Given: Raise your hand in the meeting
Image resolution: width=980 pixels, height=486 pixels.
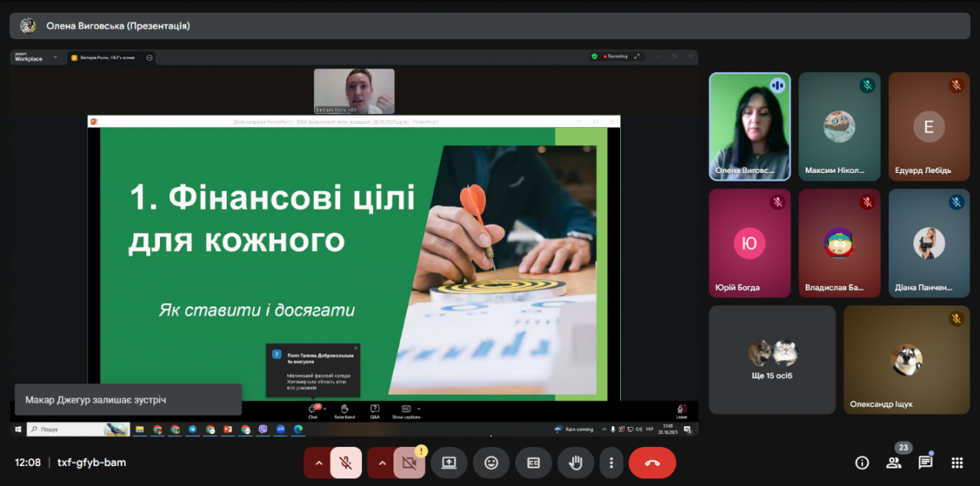Looking at the screenshot, I should [x=575, y=462].
